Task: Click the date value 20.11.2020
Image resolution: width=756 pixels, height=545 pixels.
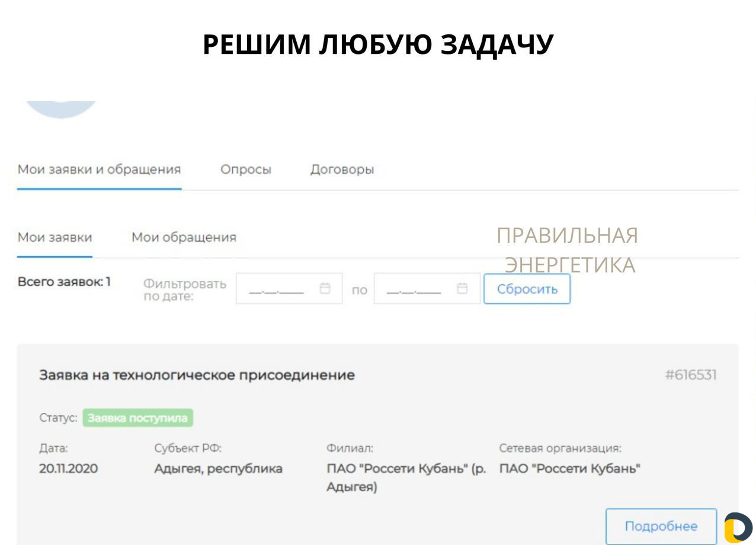Action: click(x=68, y=469)
